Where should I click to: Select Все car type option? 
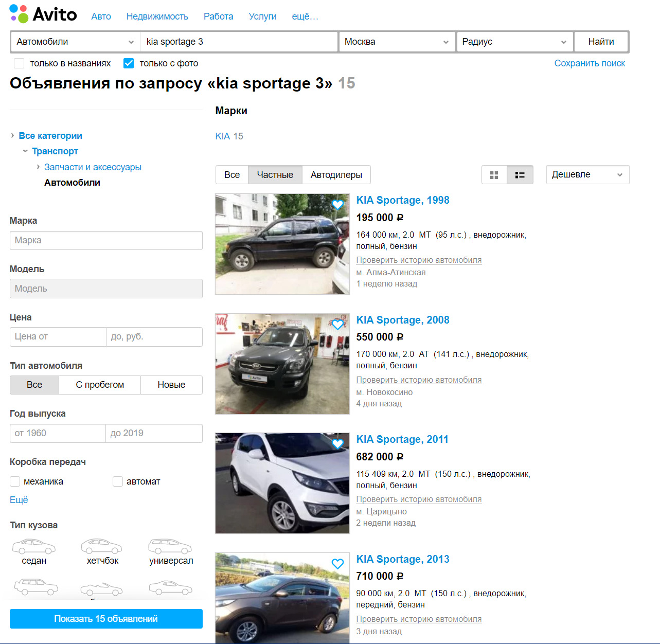[34, 385]
